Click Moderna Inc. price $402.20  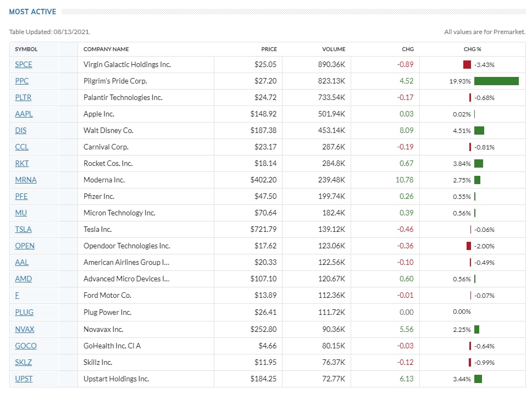(x=264, y=180)
